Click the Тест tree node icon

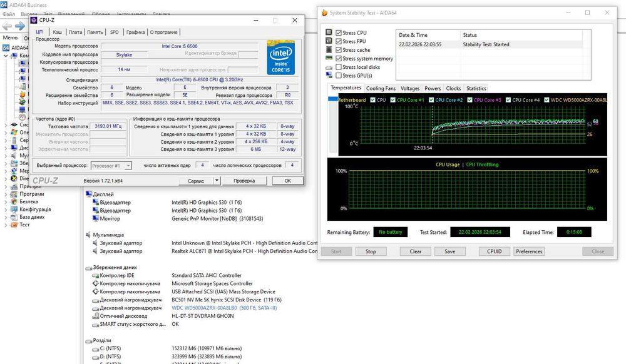pyautogui.click(x=14, y=225)
